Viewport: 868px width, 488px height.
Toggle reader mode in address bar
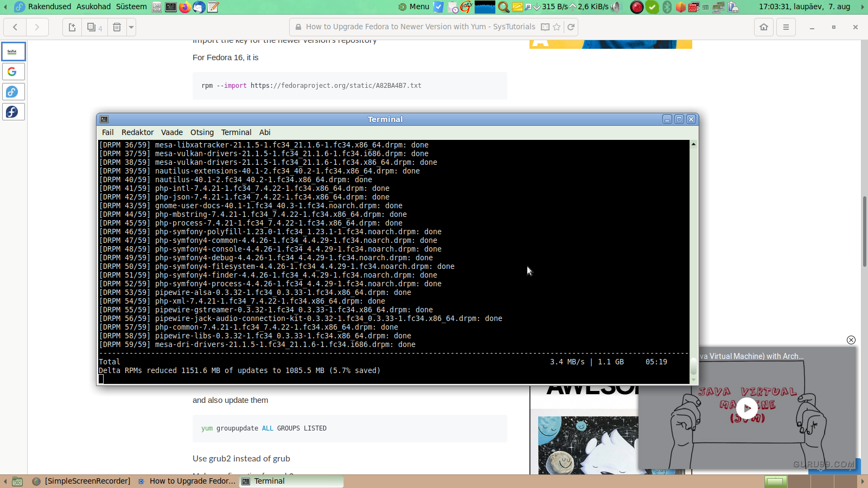(545, 27)
